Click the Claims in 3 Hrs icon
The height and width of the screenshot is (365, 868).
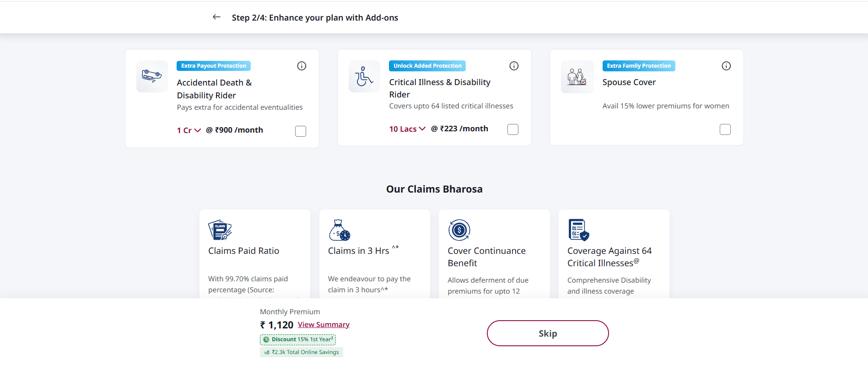340,230
